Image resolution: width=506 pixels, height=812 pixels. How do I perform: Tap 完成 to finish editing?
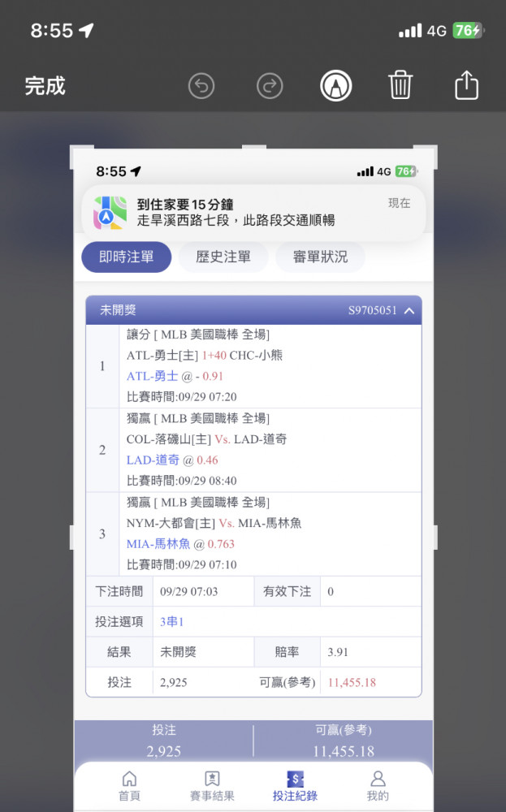tap(45, 86)
